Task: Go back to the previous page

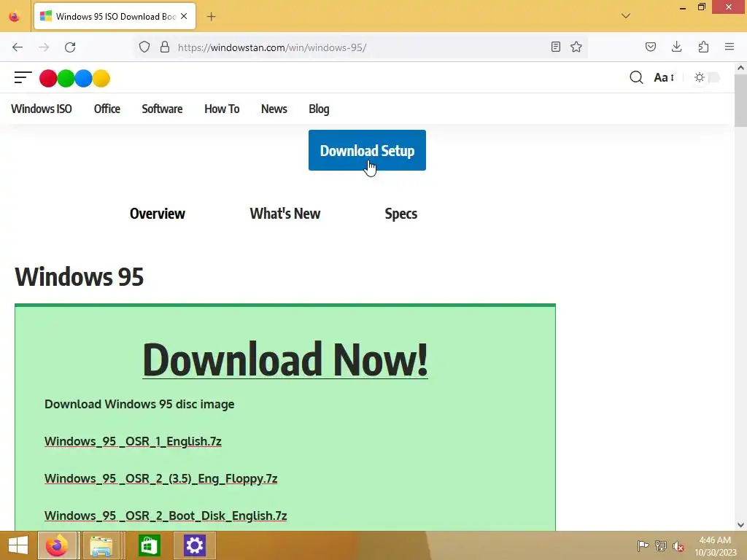Action: pos(18,47)
